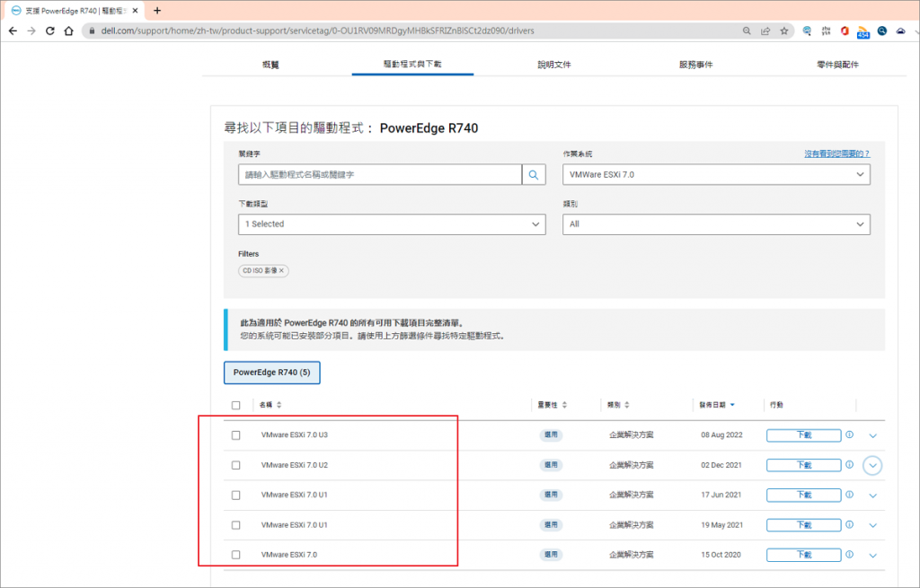The image size is (920, 588).
Task: Download VMware ESXi 7.0 U3 with 下載 button
Action: [x=803, y=435]
